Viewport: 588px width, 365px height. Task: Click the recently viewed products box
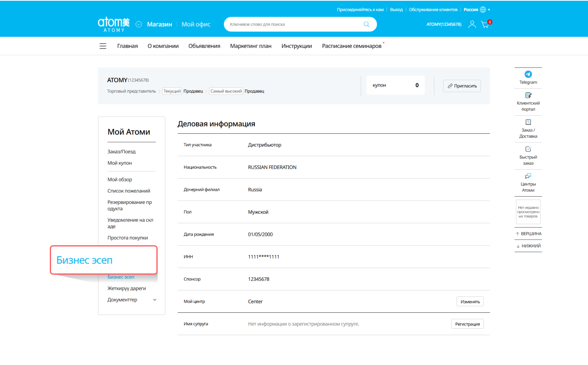pos(528,212)
